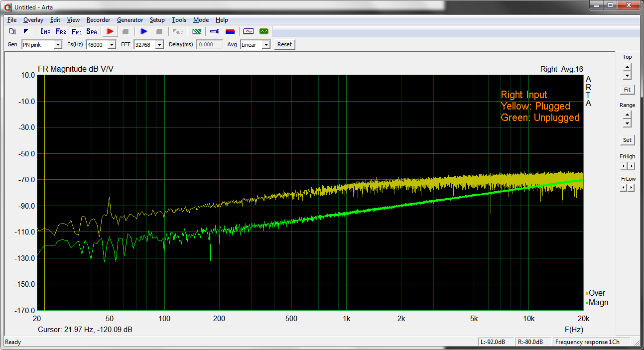Click the new file icon in toolbar
The height and width of the screenshot is (350, 644).
tap(12, 31)
